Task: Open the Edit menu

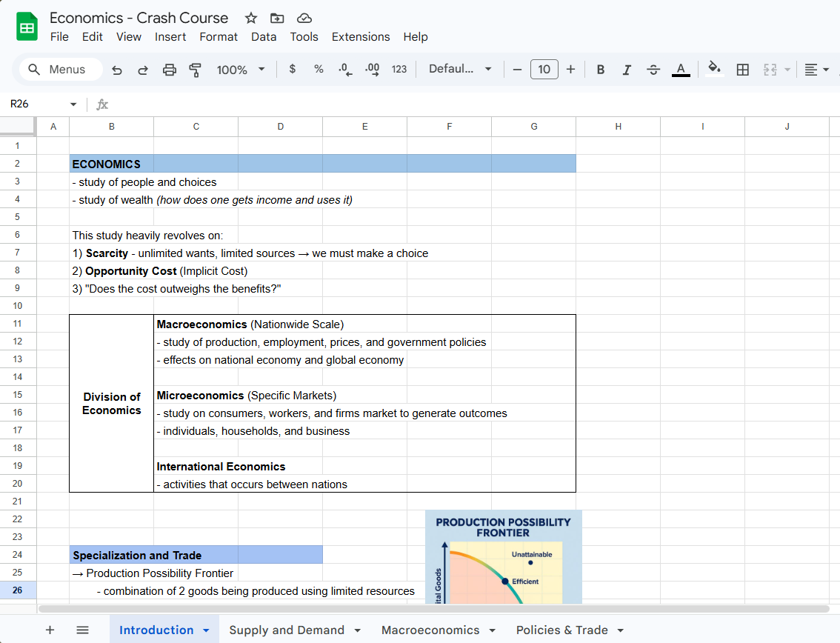Action: pos(92,37)
